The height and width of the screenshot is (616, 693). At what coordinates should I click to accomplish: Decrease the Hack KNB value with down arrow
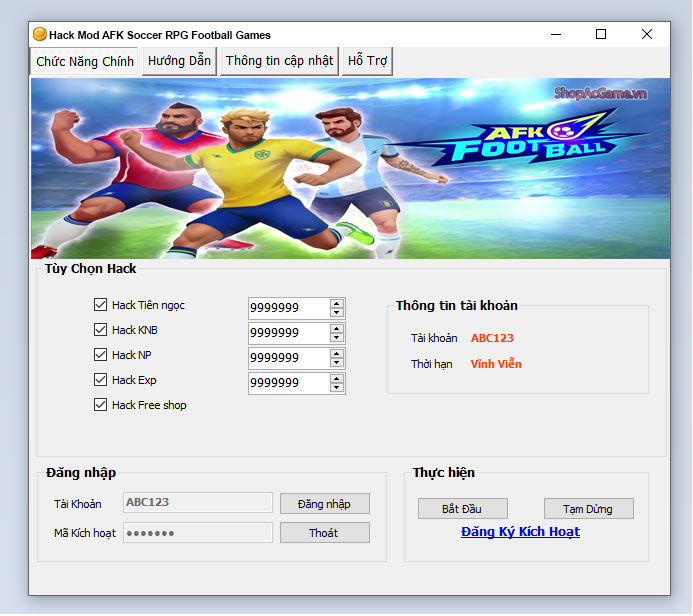click(x=337, y=338)
